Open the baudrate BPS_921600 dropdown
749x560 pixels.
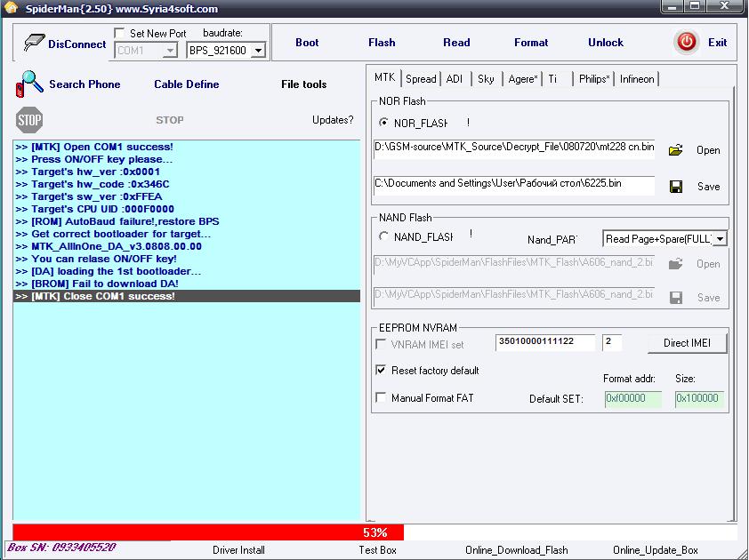[258, 52]
